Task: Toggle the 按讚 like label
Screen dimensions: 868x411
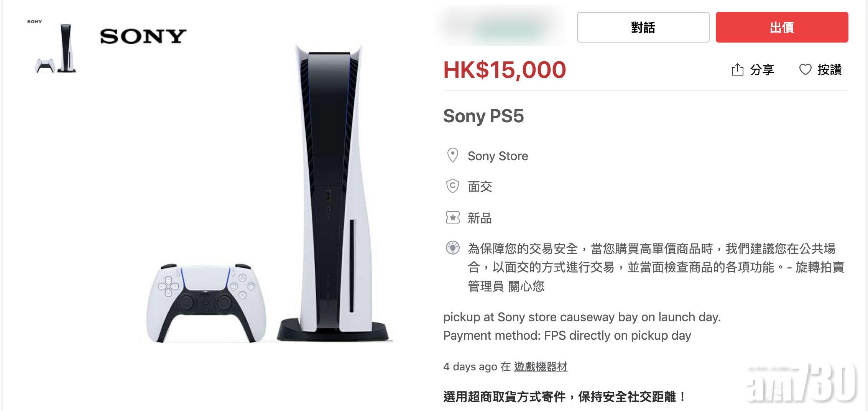Action: click(830, 70)
